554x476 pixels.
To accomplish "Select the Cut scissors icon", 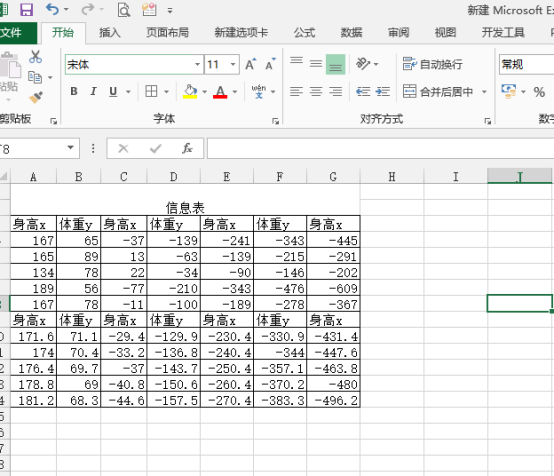I will [35, 57].
